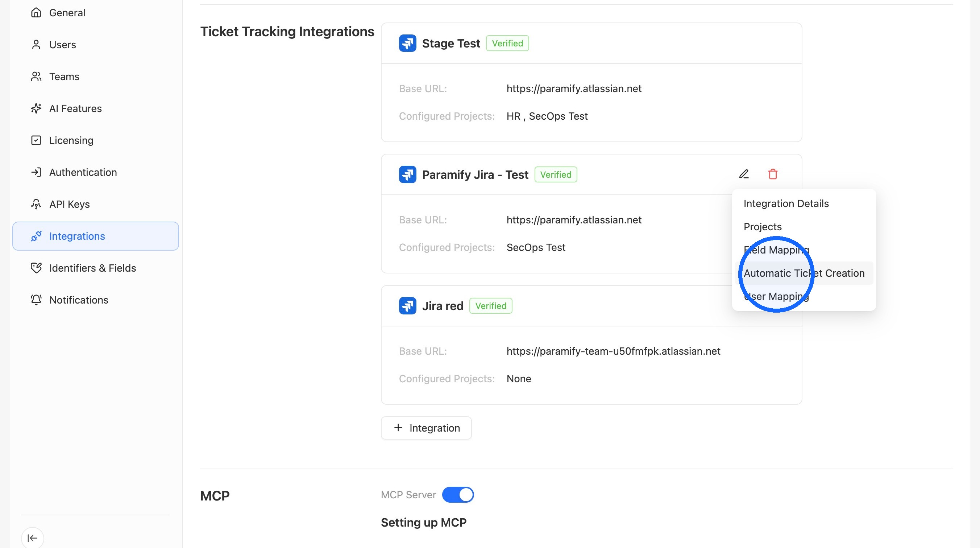
Task: Delete the Paramify Jira - Test integration
Action: [x=773, y=174]
